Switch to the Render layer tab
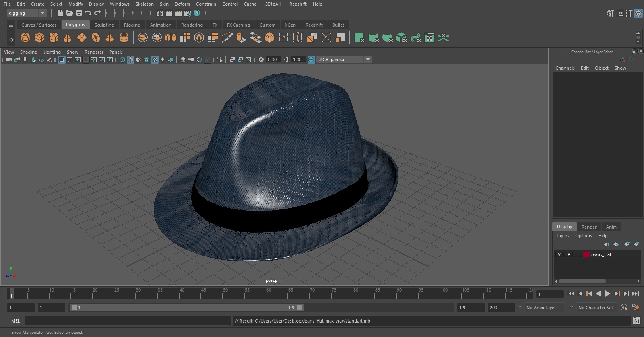 tap(589, 227)
